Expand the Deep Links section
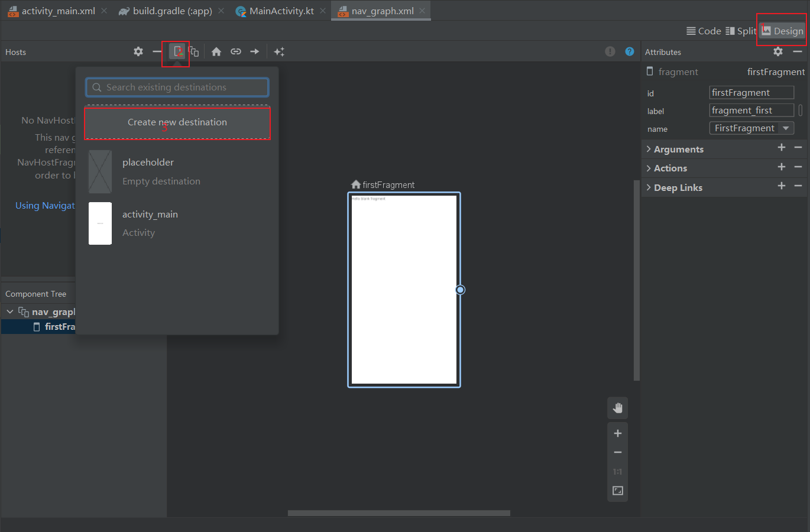Screen dimensions: 810x532 (x=649, y=187)
